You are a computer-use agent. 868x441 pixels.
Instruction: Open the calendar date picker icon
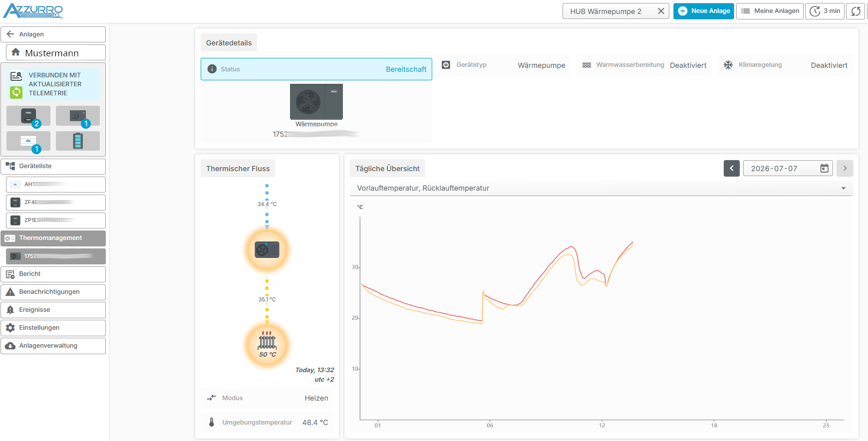tap(825, 169)
